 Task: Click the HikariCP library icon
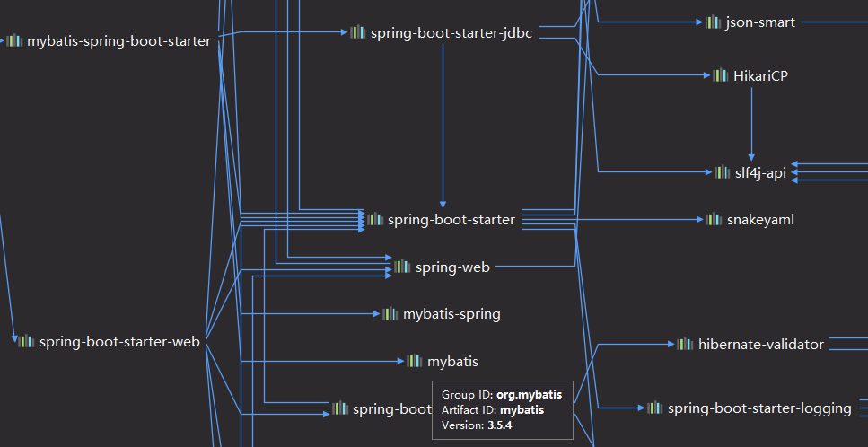pyautogui.click(x=720, y=75)
